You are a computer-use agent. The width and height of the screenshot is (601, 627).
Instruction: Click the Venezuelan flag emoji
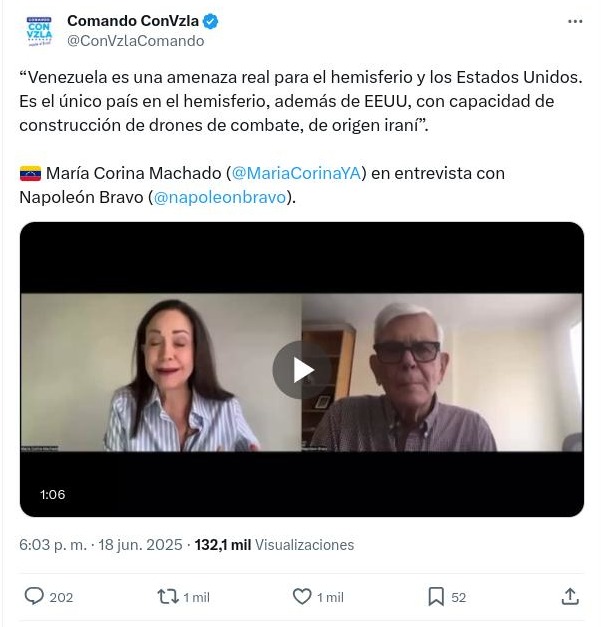(x=30, y=174)
